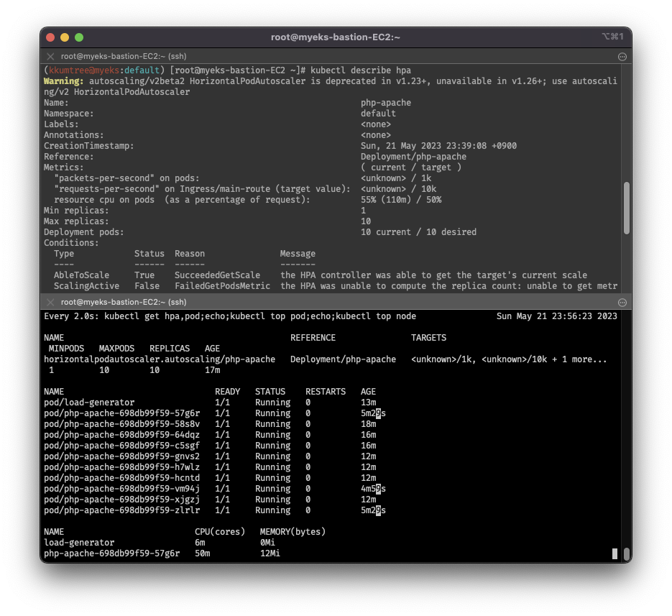
Task: Click 'pod/php-apache-698db99f59-h7wlz' row
Action: click(210, 466)
